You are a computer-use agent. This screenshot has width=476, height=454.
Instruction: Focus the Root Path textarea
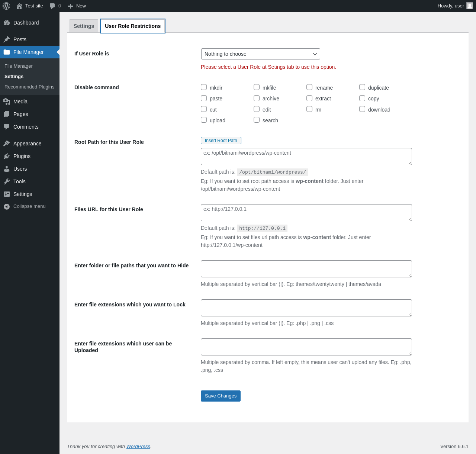306,157
